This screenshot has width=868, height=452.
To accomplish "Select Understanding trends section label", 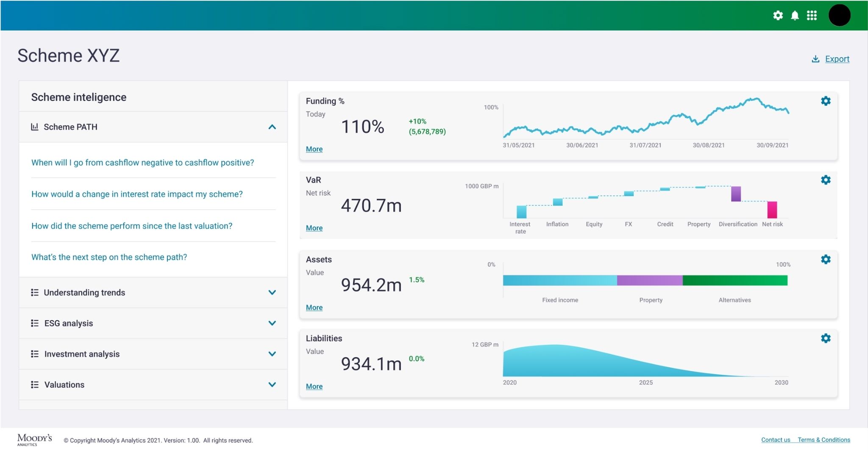I will (x=84, y=292).
